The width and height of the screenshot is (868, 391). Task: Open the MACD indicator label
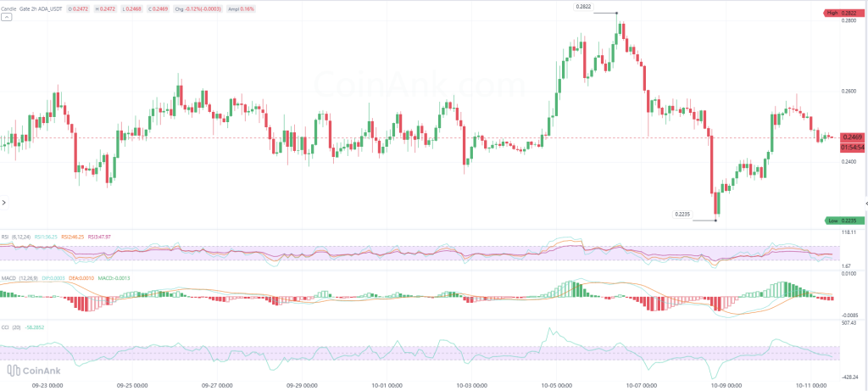coord(7,277)
